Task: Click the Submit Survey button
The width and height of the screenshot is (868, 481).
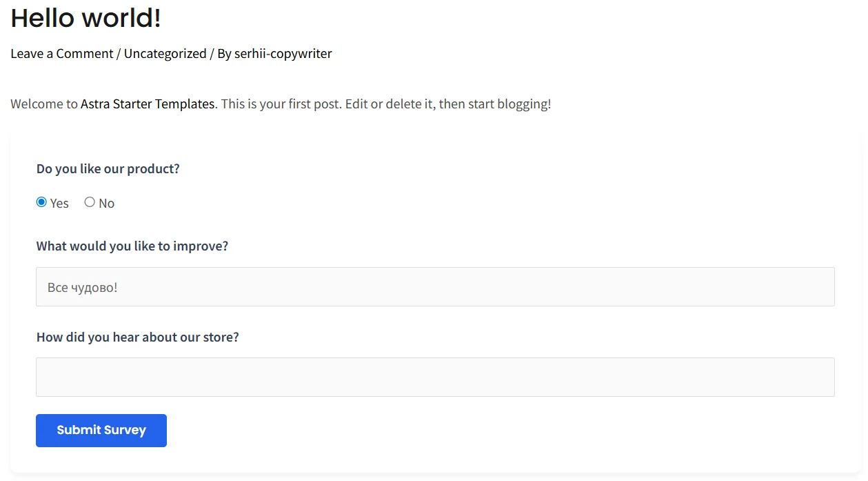Action: 101,430
